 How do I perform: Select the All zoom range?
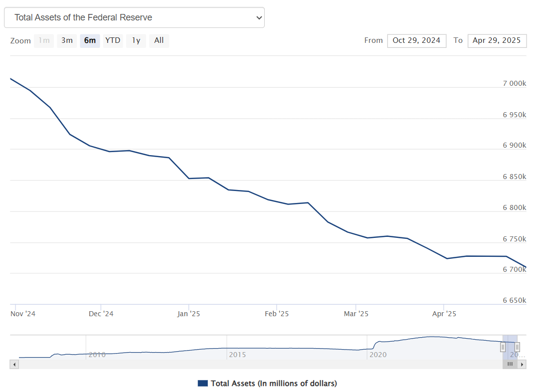(159, 41)
